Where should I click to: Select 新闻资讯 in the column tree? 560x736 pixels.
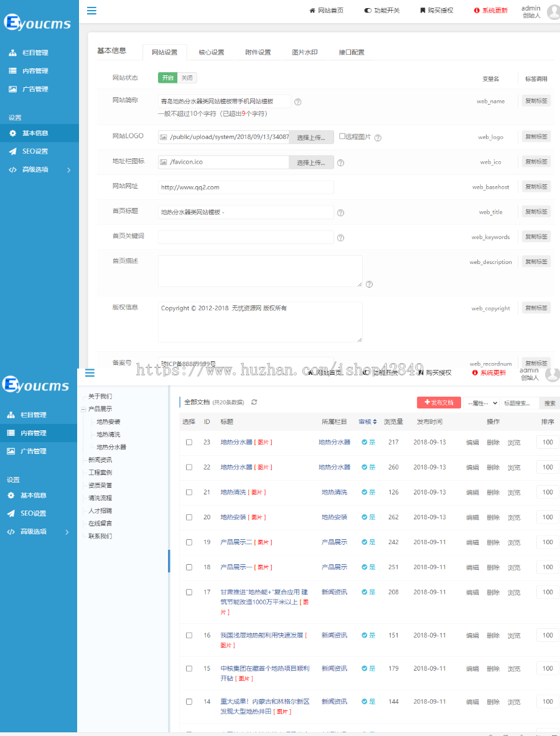[x=100, y=460]
